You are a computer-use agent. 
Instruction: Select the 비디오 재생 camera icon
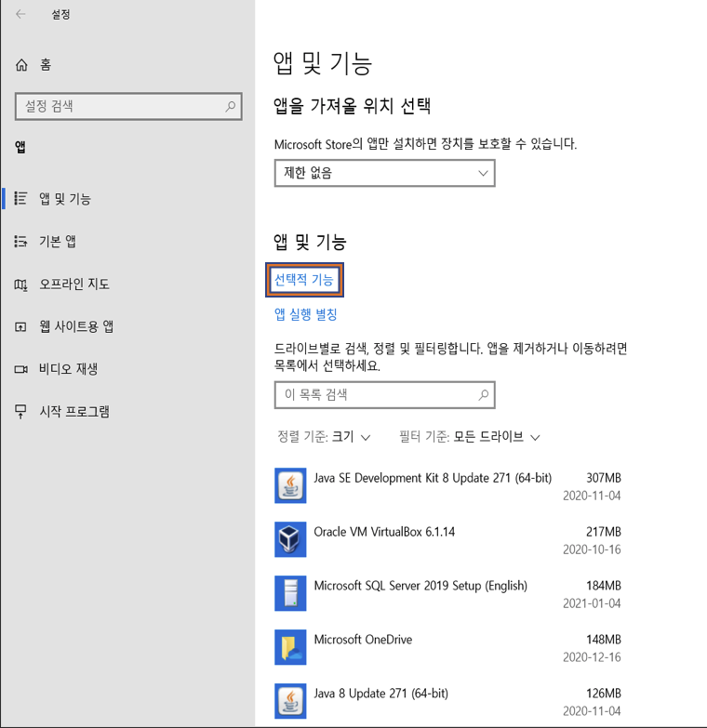click(20, 369)
